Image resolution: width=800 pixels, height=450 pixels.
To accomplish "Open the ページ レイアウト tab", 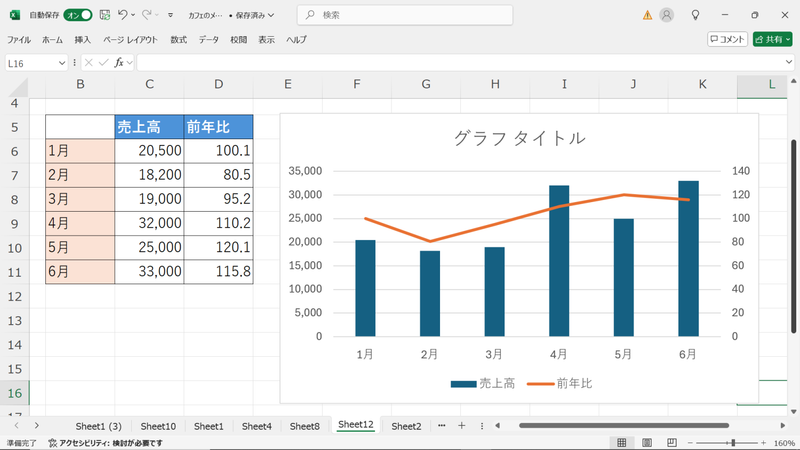I will (131, 39).
